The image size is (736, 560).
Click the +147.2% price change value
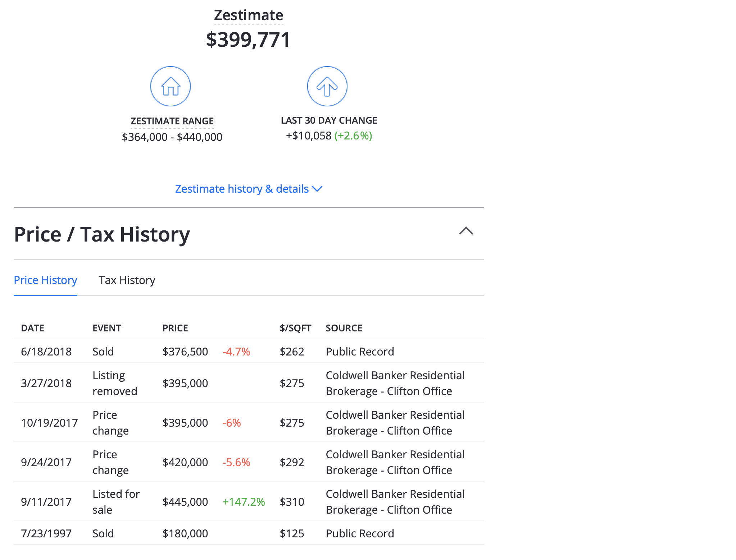pyautogui.click(x=244, y=502)
